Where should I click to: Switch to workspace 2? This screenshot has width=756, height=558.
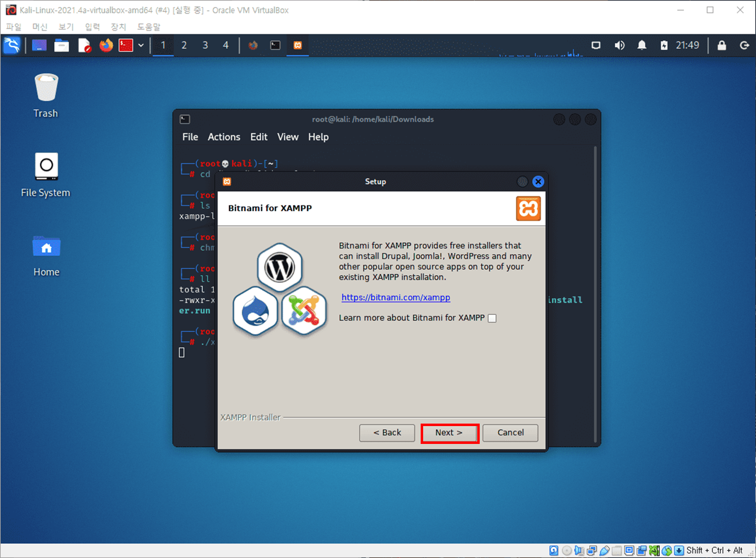(184, 45)
